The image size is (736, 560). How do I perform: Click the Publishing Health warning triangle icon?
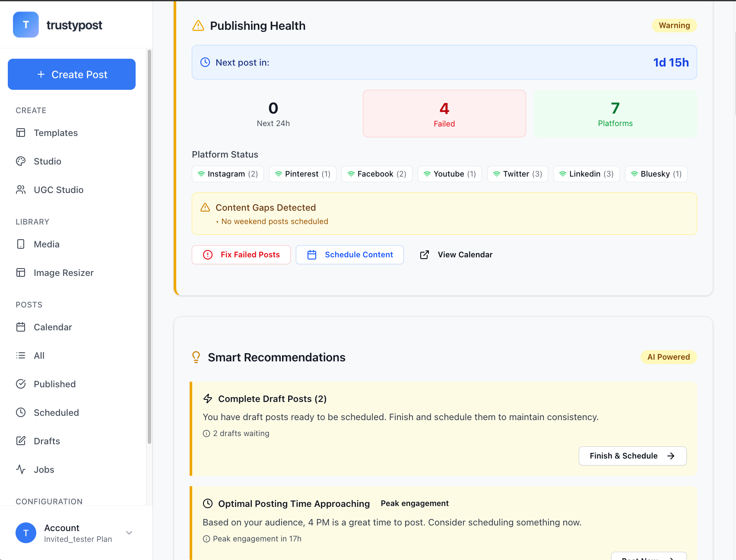[x=198, y=26]
